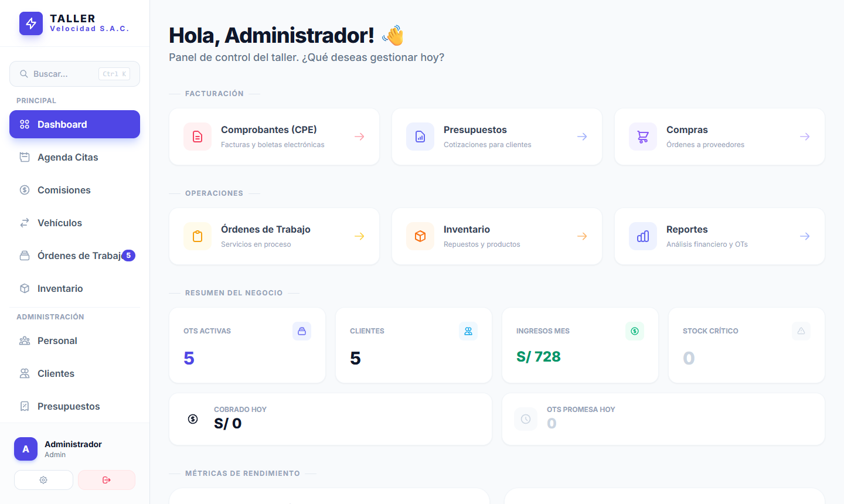Click the green Ingresos Mes dollar icon
This screenshot has height=504, width=844.
(635, 331)
